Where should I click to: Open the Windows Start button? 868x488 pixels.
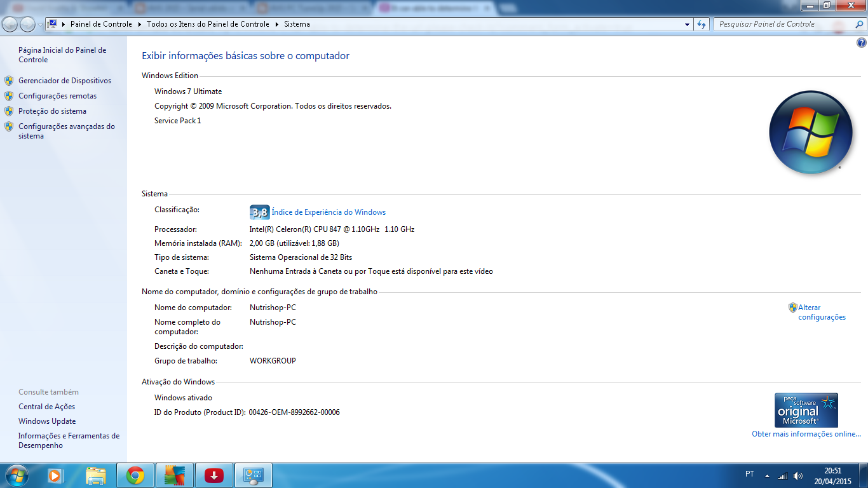[16, 475]
